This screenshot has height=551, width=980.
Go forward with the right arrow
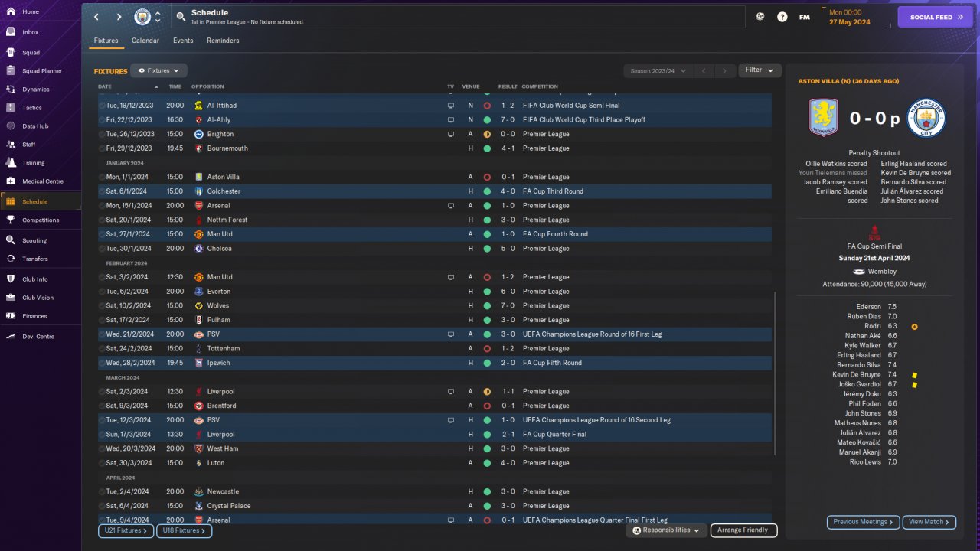point(119,17)
